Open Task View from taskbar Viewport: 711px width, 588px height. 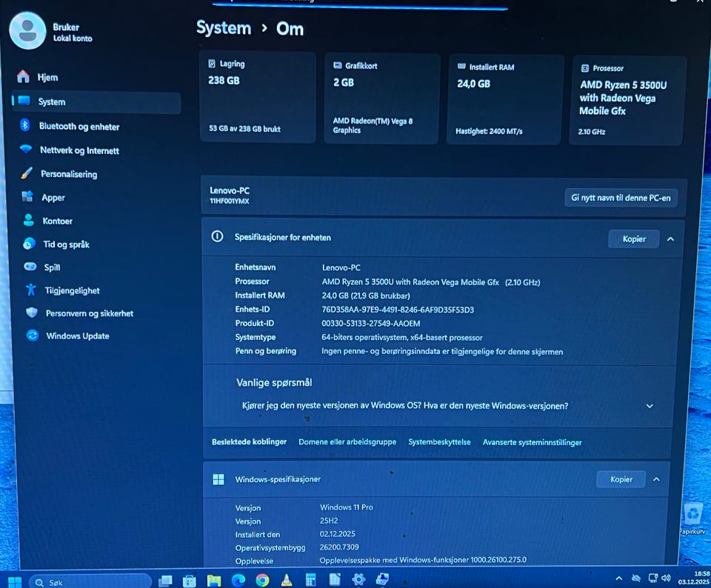point(165,581)
